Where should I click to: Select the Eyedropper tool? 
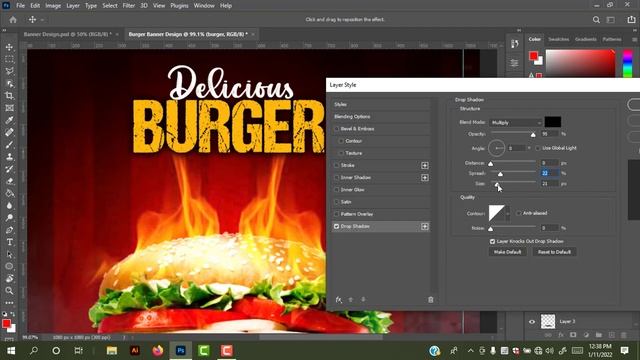point(9,120)
